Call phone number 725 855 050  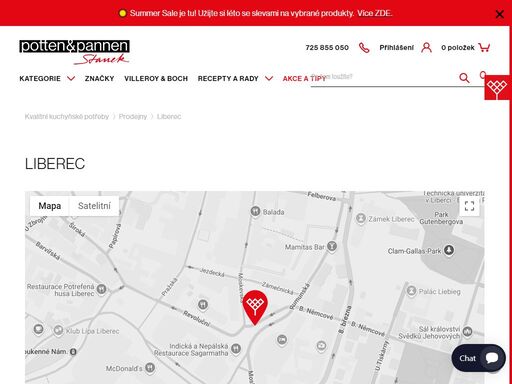point(327,48)
